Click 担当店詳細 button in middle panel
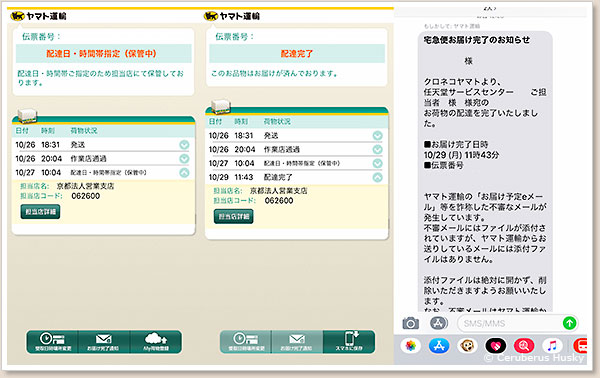 point(233,216)
